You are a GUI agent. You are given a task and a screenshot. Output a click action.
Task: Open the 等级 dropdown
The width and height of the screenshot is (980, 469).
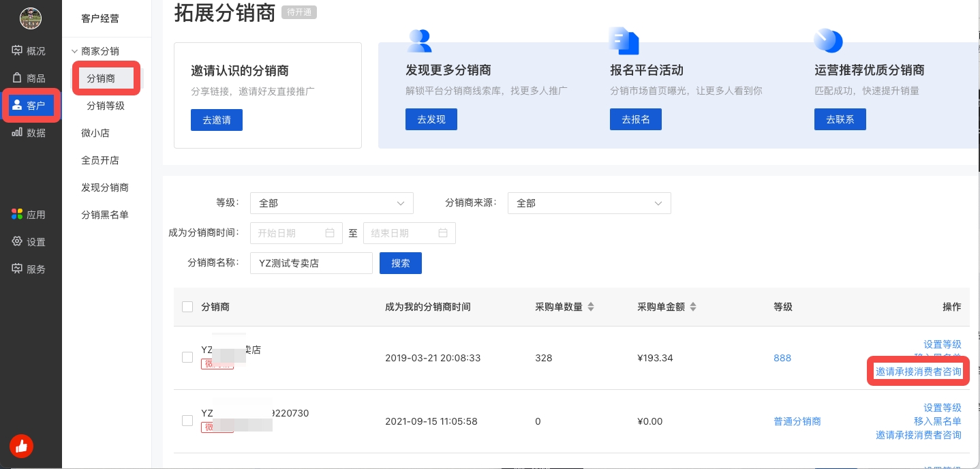tap(332, 203)
